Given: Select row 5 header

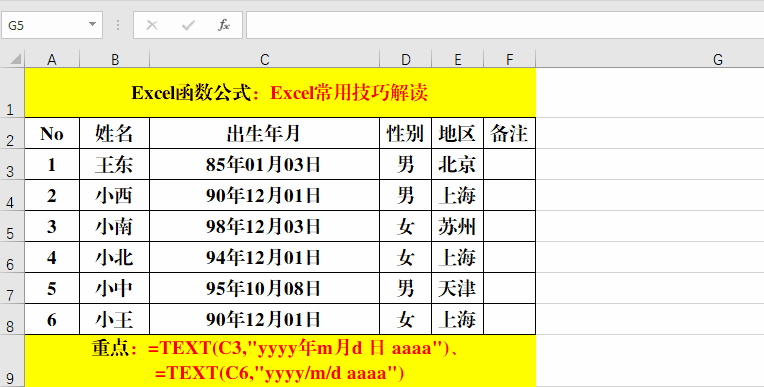Looking at the screenshot, I should coord(12,226).
